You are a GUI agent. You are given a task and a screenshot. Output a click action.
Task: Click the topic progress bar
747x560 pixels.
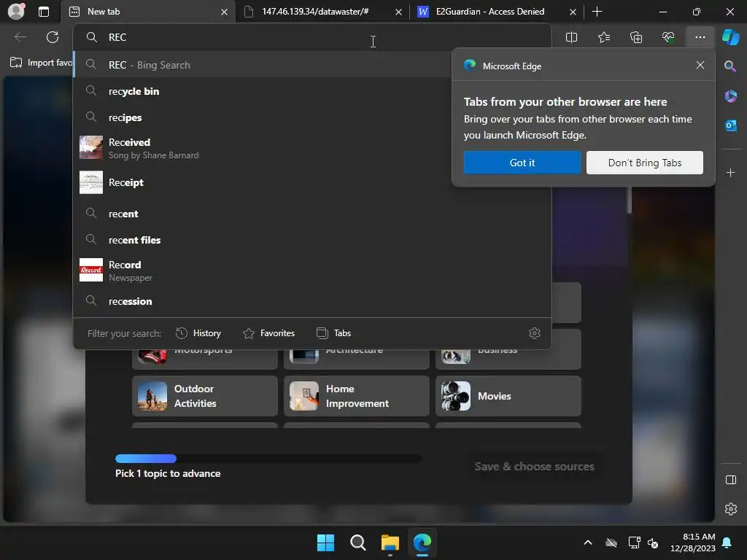tap(268, 459)
